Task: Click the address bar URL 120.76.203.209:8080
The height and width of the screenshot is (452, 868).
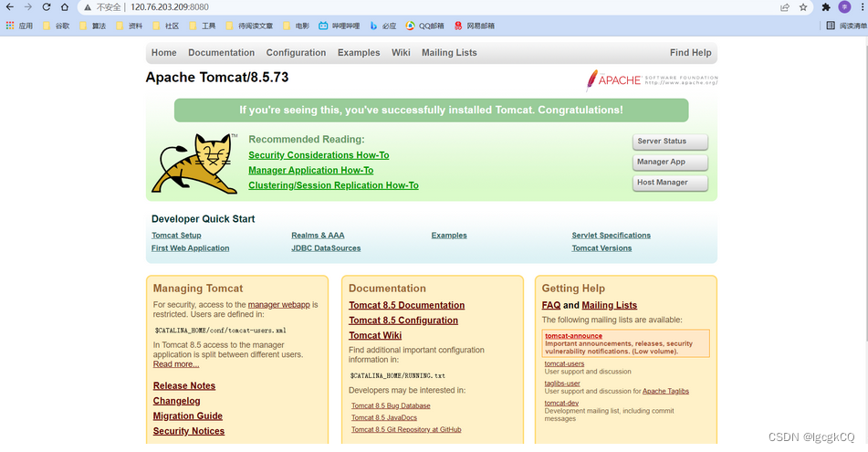Action: pos(170,7)
